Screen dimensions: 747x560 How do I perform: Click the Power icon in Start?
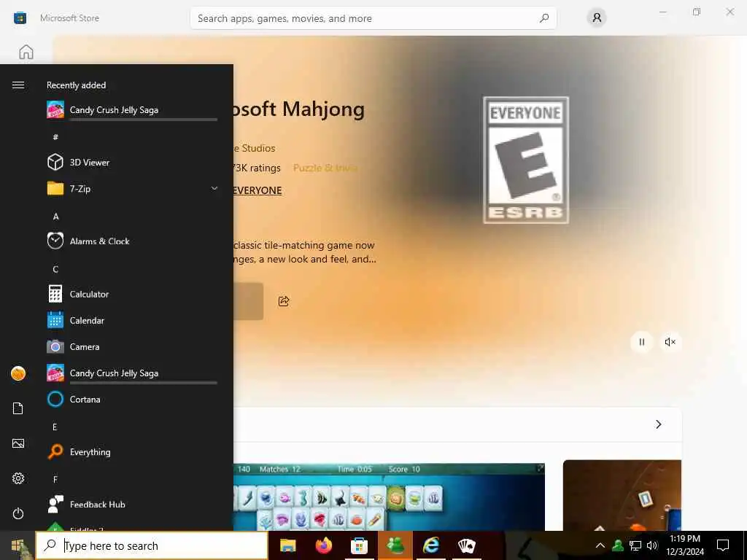click(x=18, y=513)
